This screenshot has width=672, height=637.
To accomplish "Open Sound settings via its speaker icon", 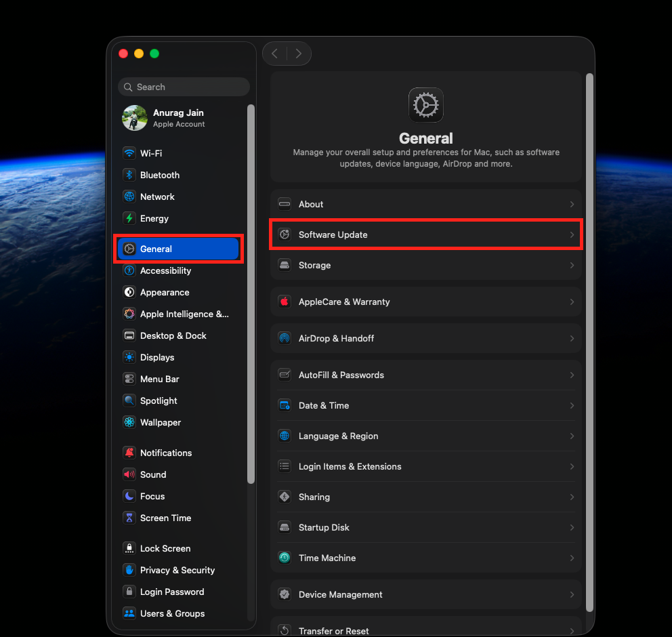I will point(129,474).
